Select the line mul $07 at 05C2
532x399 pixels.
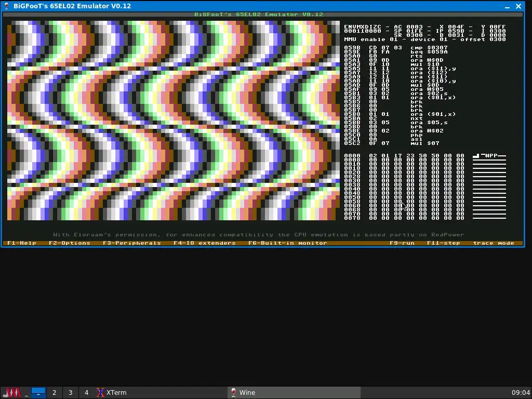pyautogui.click(x=392, y=143)
